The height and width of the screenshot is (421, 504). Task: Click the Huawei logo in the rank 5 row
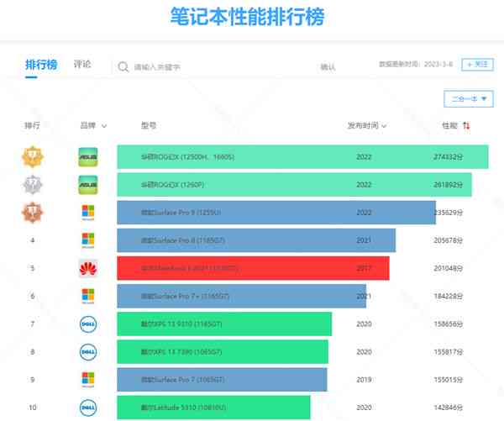point(88,268)
